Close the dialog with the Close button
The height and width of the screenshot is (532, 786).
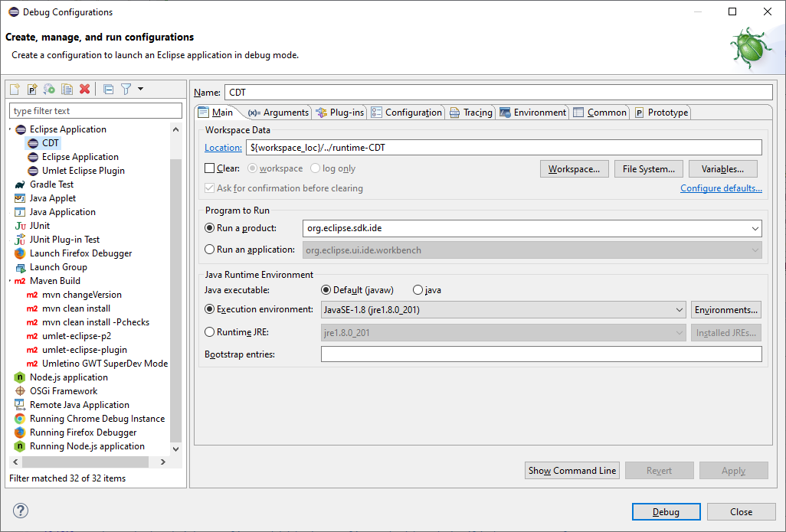pyautogui.click(x=741, y=512)
